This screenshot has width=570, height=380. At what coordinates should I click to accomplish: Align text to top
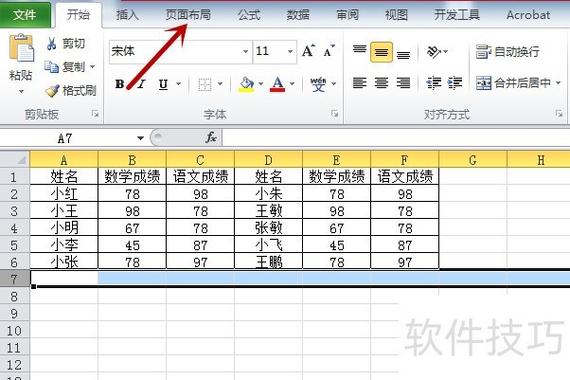point(360,51)
